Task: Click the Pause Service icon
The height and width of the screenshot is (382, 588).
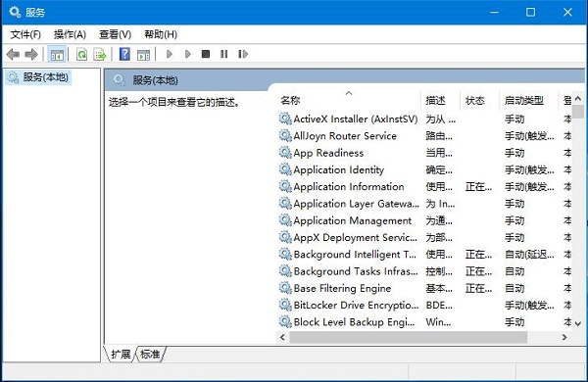Action: (x=223, y=54)
